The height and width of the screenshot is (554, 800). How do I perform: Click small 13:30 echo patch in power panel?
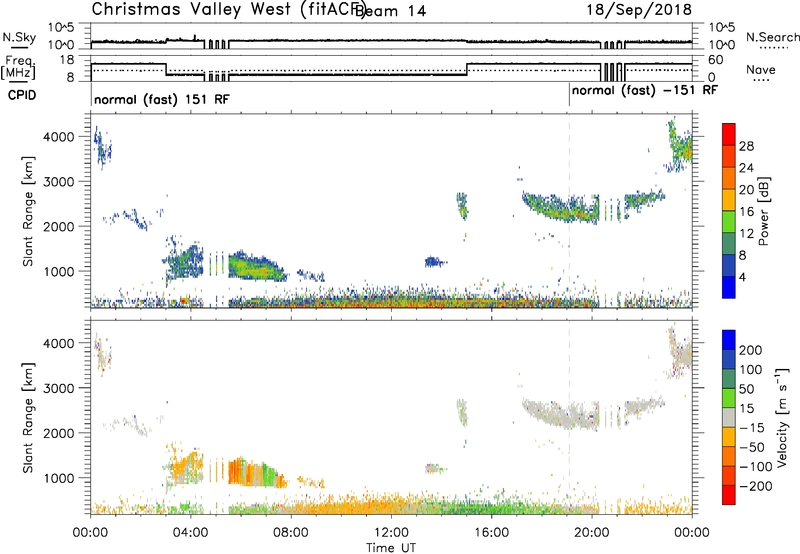click(x=435, y=262)
